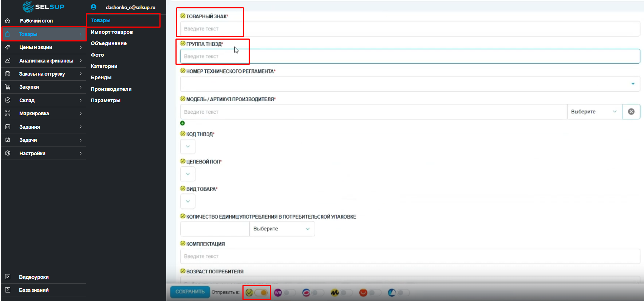
Task: Click the СОХРАНИТЬ button
Action: pos(190,292)
